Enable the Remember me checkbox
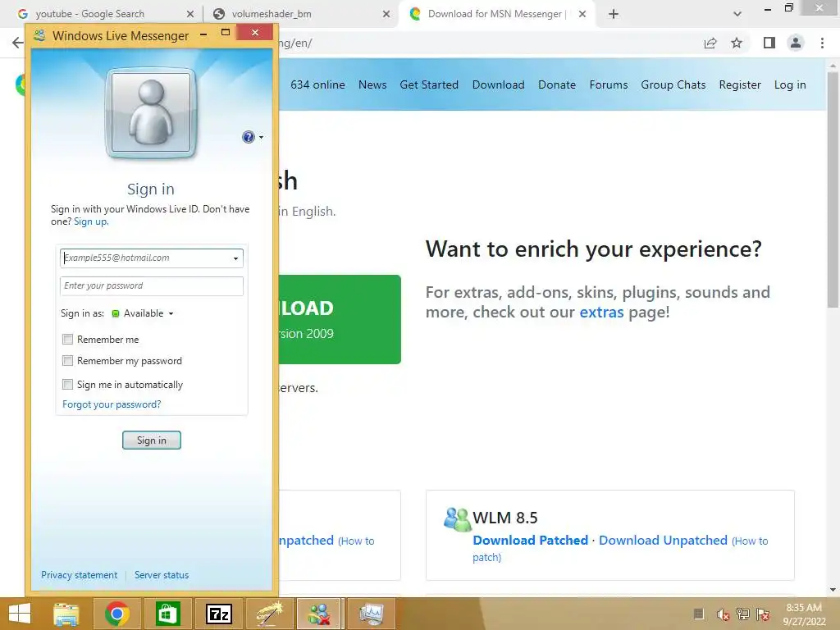This screenshot has height=630, width=840. pyautogui.click(x=67, y=339)
